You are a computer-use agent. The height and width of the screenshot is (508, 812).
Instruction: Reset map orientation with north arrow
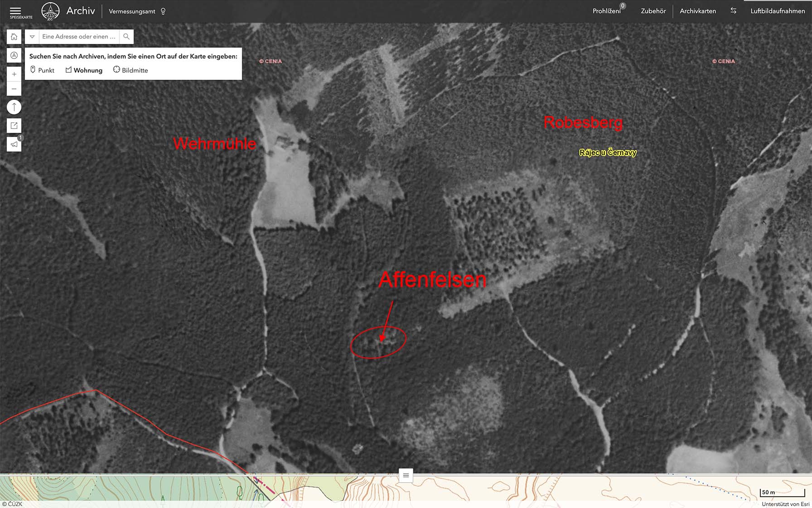click(14, 107)
